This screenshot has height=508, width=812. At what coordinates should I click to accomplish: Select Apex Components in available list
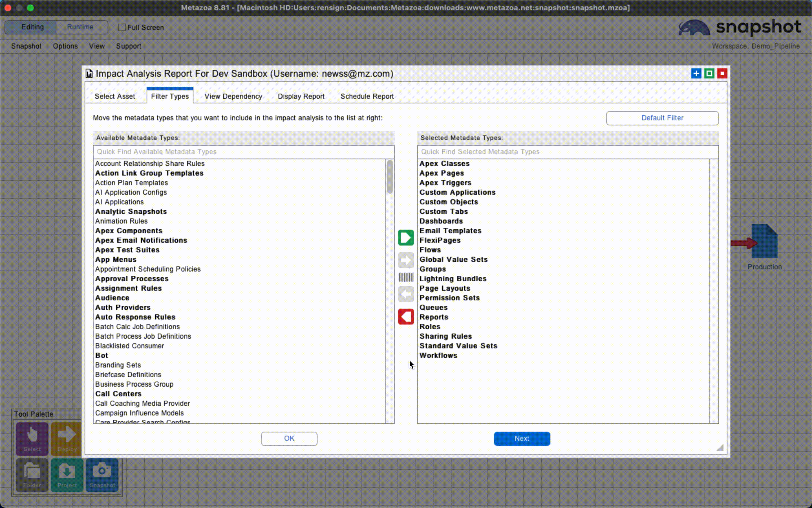(240, 231)
